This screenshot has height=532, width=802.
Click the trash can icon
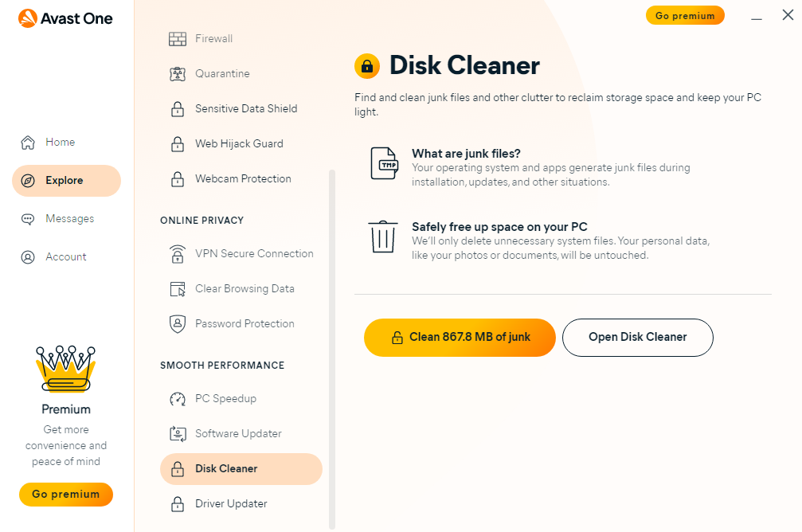383,237
